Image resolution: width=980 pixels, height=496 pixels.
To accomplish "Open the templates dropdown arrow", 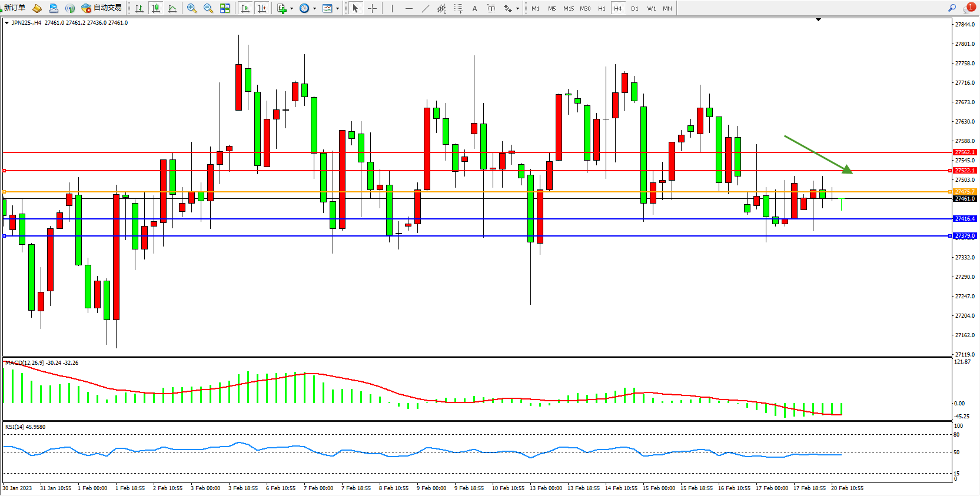I will (x=337, y=8).
